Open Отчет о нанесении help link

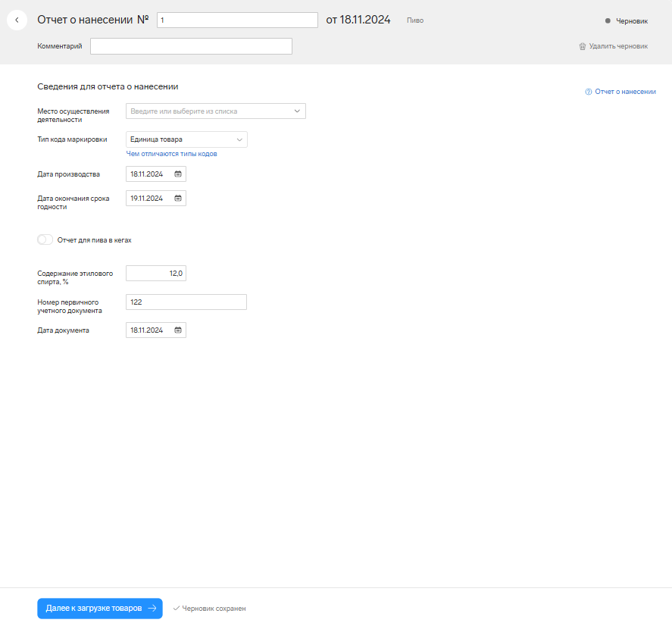[x=625, y=92]
